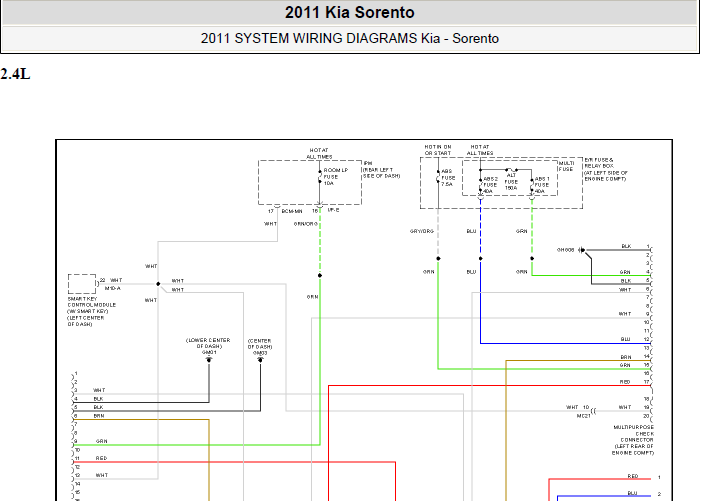This screenshot has height=501, width=701.
Task: Click 'BRN' label at check connector pin 14
Action: [626, 357]
